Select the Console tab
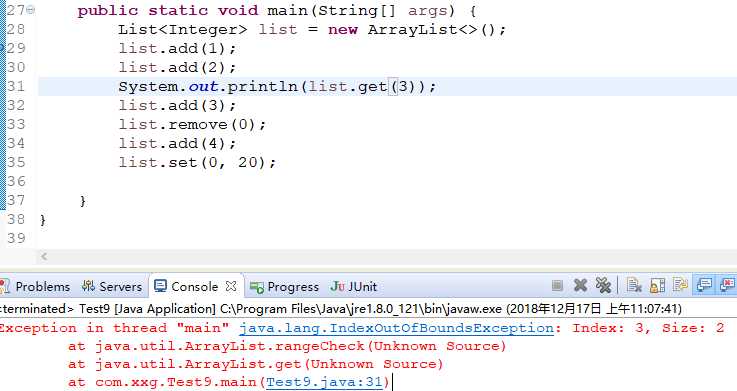This screenshot has height=391, width=737. point(194,287)
